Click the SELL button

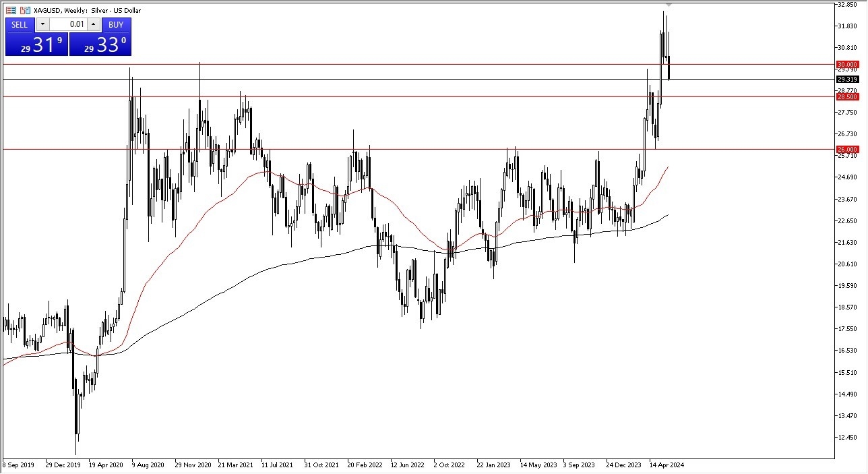click(20, 25)
